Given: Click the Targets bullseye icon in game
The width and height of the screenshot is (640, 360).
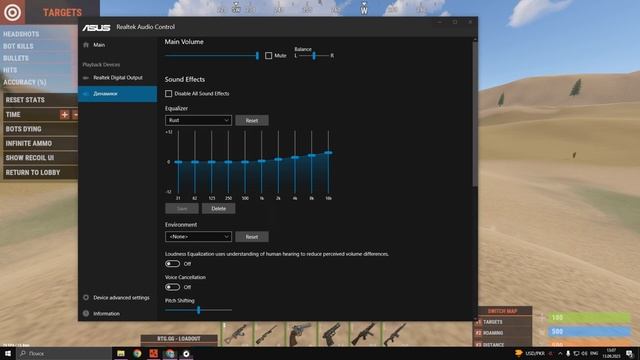Looking at the screenshot, I should 12,12.
